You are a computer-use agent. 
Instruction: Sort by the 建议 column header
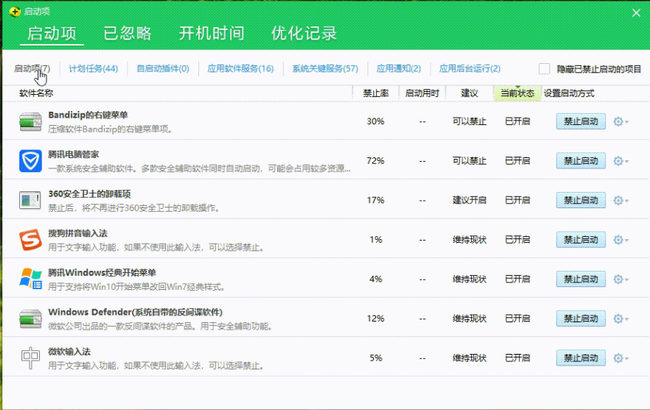(x=470, y=93)
